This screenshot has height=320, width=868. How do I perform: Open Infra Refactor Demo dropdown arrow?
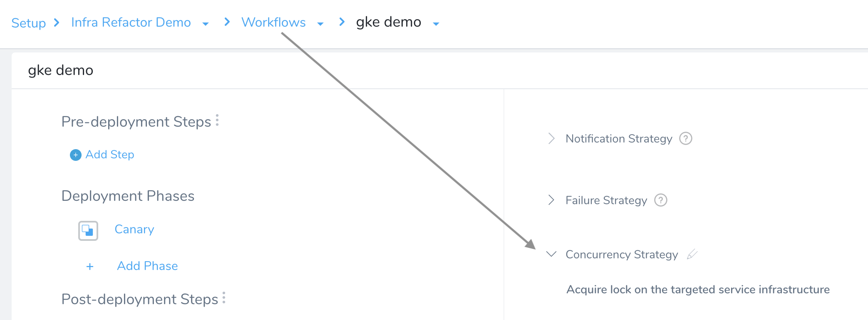[x=205, y=24]
